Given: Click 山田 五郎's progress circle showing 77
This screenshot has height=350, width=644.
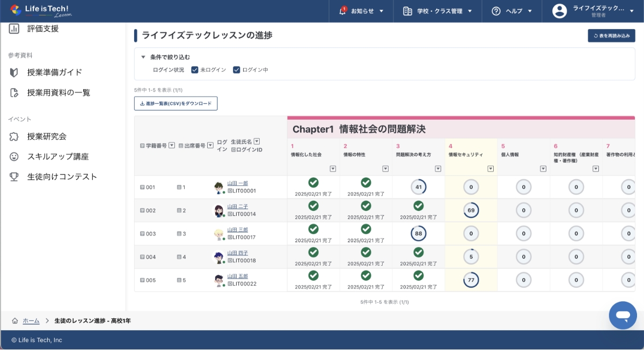Looking at the screenshot, I should point(471,280).
